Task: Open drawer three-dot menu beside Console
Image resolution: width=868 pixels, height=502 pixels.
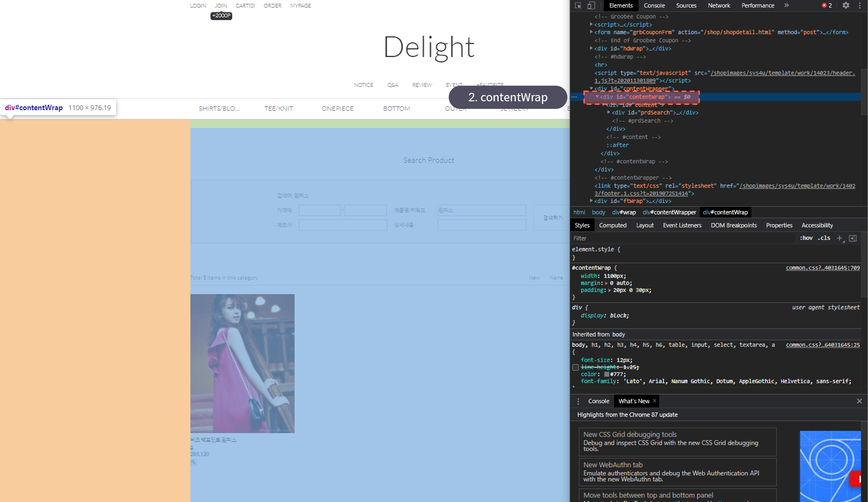Action: (x=578, y=401)
